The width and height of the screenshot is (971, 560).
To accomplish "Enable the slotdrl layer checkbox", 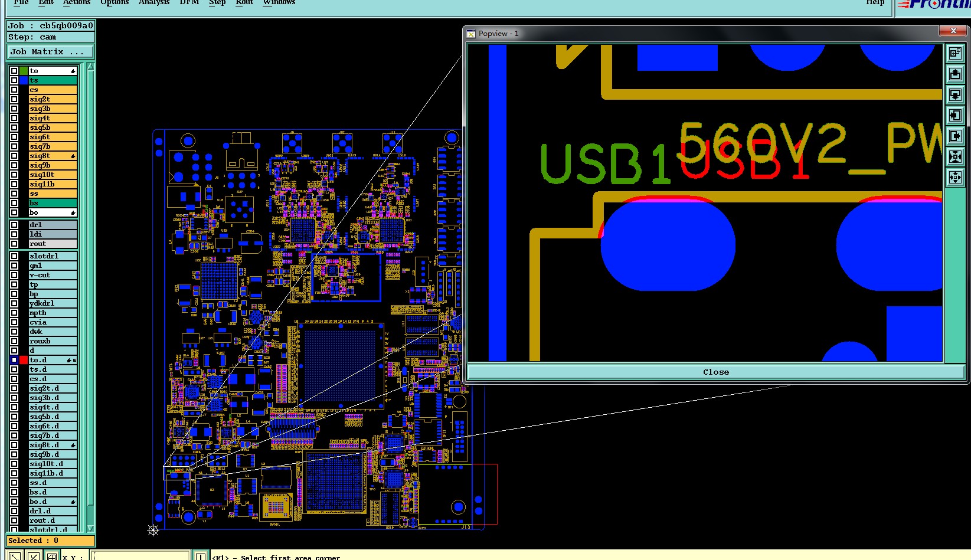I will (14, 256).
